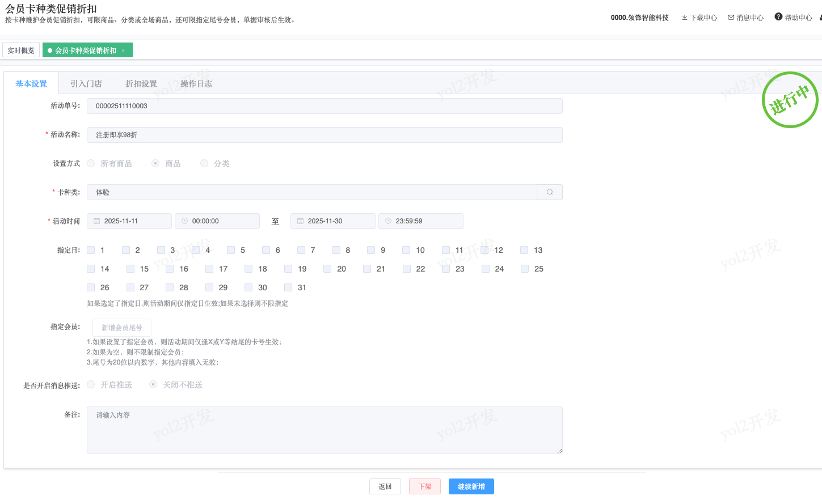Click the 0000.领锋智能科技 account name
The height and width of the screenshot is (504, 822).
[x=640, y=18]
